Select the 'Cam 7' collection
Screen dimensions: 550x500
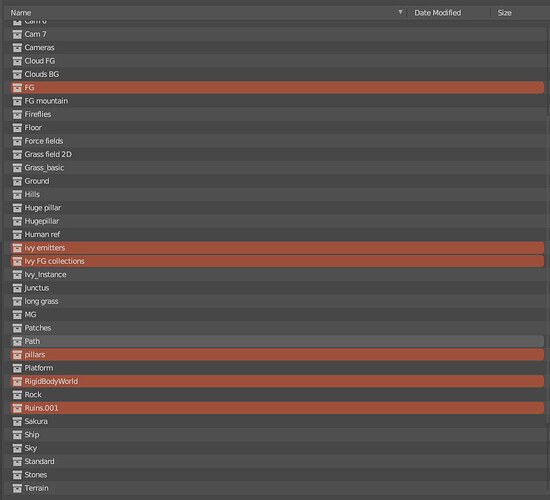point(277,34)
